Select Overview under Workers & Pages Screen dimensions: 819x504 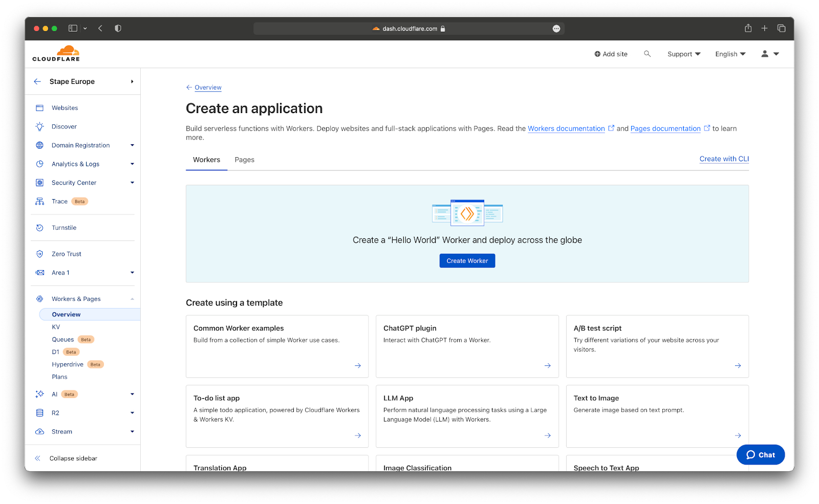[x=90, y=314]
